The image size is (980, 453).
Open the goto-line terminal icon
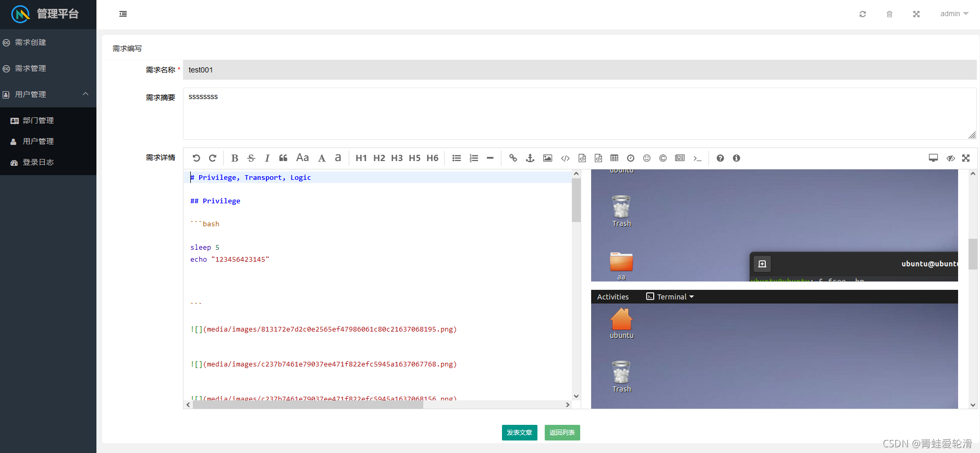click(x=697, y=158)
